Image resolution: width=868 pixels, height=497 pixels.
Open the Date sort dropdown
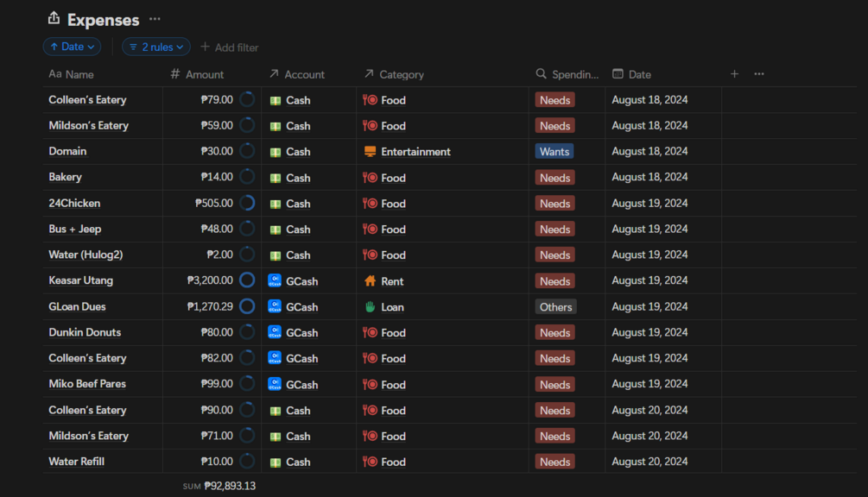[x=73, y=47]
